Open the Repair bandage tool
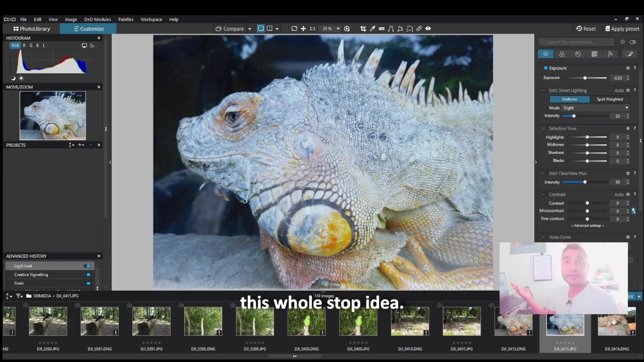The image size is (644, 362). coord(419,29)
